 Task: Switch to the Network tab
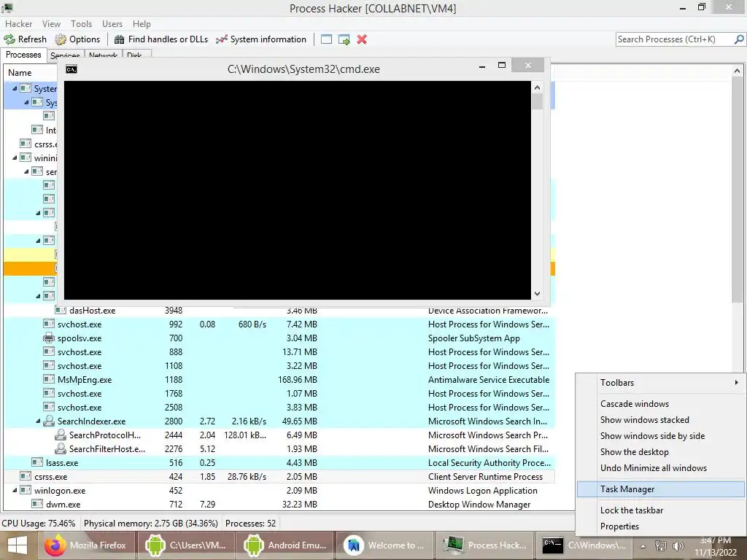coord(103,55)
